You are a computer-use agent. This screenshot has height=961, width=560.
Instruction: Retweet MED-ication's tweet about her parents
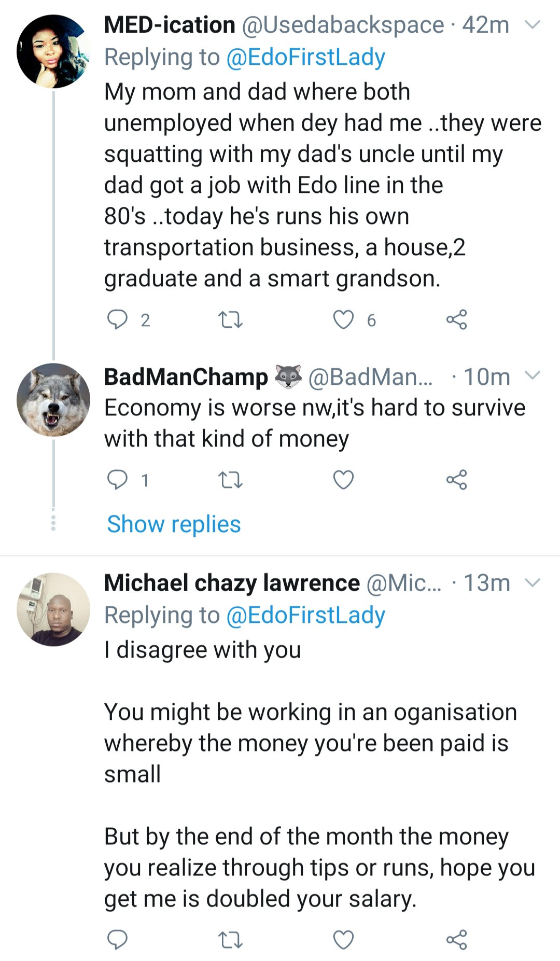pos(230,320)
